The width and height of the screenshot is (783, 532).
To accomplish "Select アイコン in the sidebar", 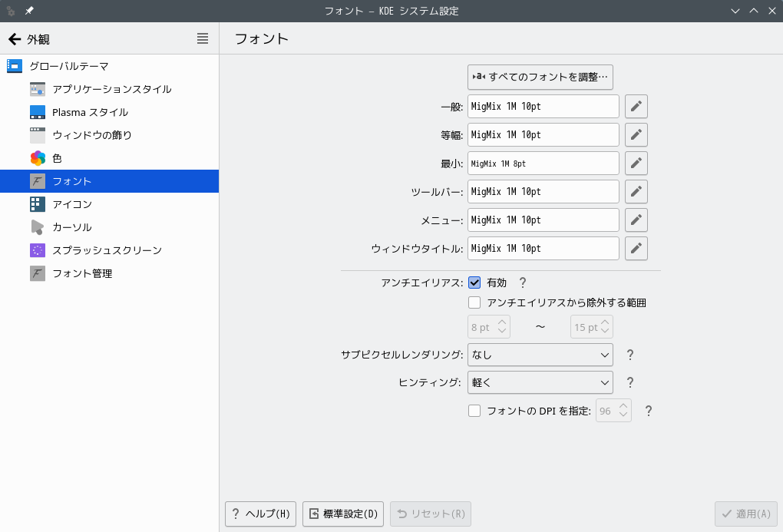I will tap(72, 204).
